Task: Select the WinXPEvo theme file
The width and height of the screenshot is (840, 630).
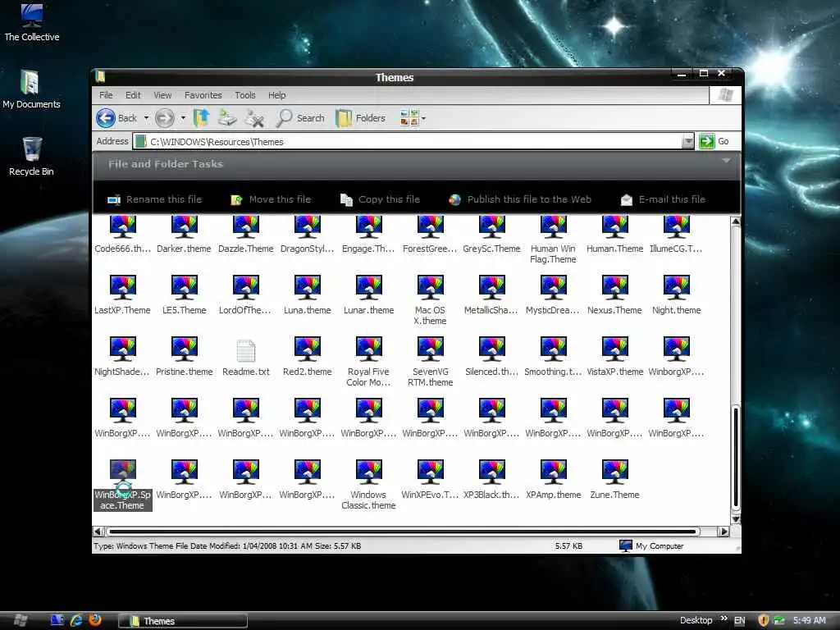Action: [430, 481]
